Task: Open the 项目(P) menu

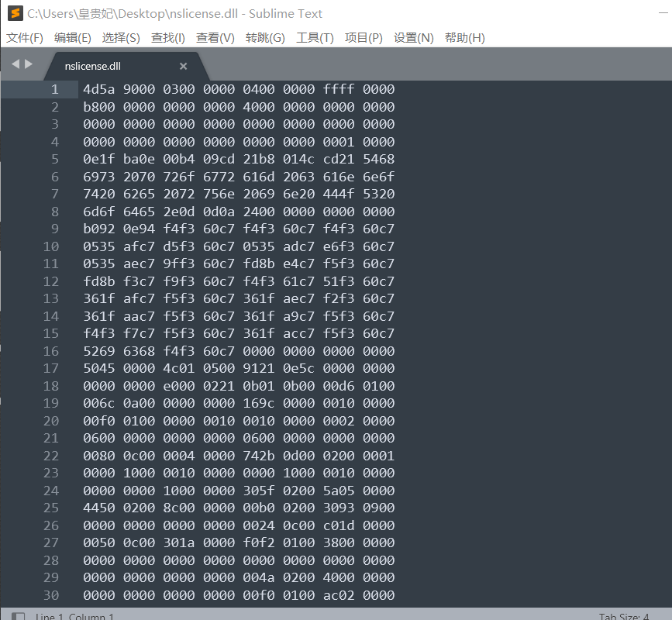Action: coord(364,38)
